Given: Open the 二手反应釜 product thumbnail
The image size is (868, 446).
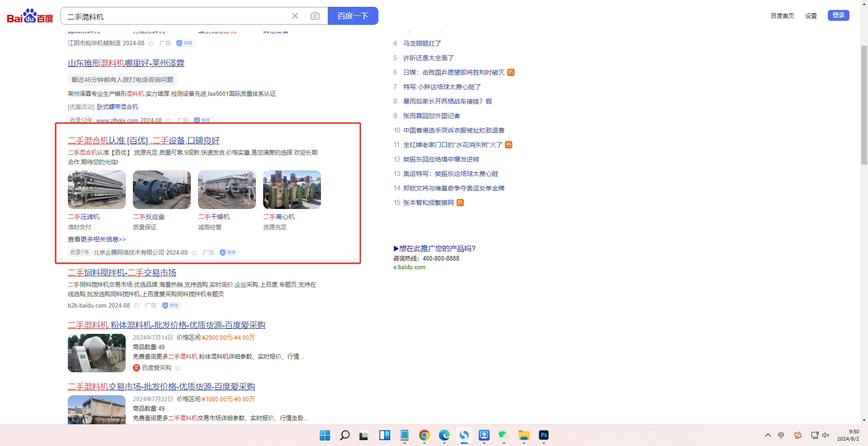Looking at the screenshot, I should coord(162,190).
